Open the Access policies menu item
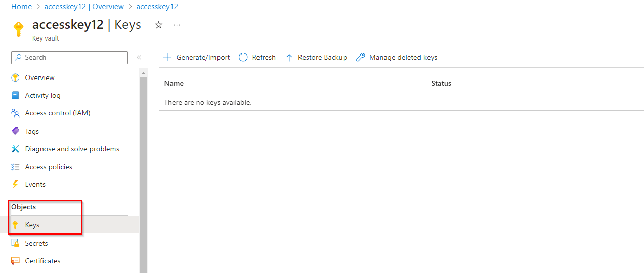The height and width of the screenshot is (273, 644). (49, 167)
